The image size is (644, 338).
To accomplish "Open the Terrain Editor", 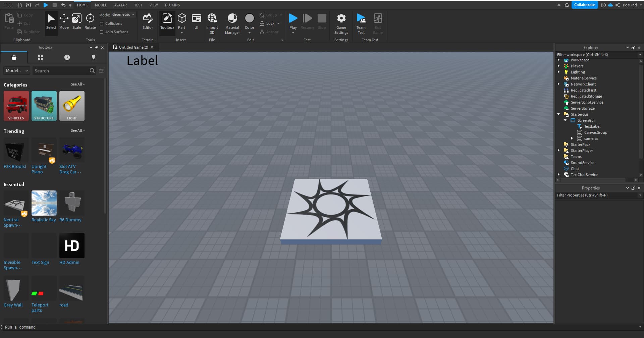I will coord(148,21).
